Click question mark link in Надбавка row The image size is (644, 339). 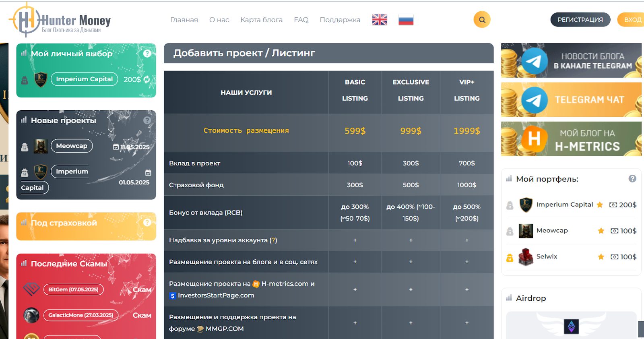click(x=273, y=240)
